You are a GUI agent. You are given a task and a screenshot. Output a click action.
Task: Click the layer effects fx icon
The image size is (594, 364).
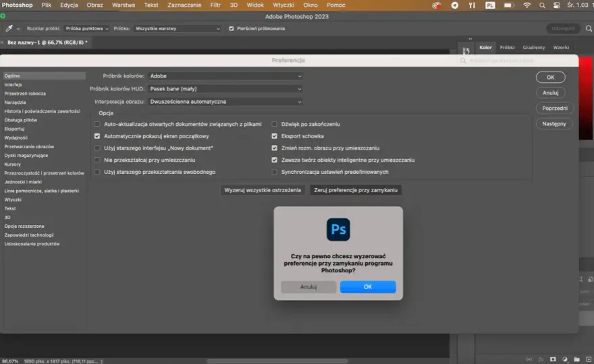(x=541, y=359)
